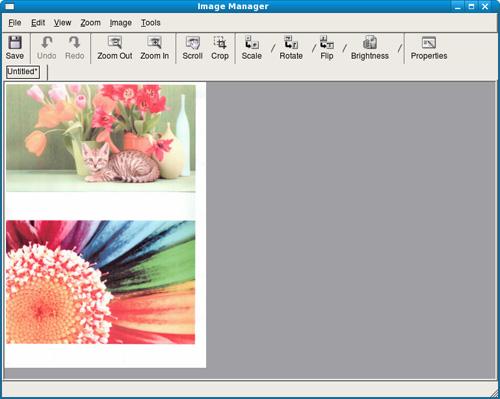Open the Edit menu
This screenshot has height=399, width=500.
(38, 23)
